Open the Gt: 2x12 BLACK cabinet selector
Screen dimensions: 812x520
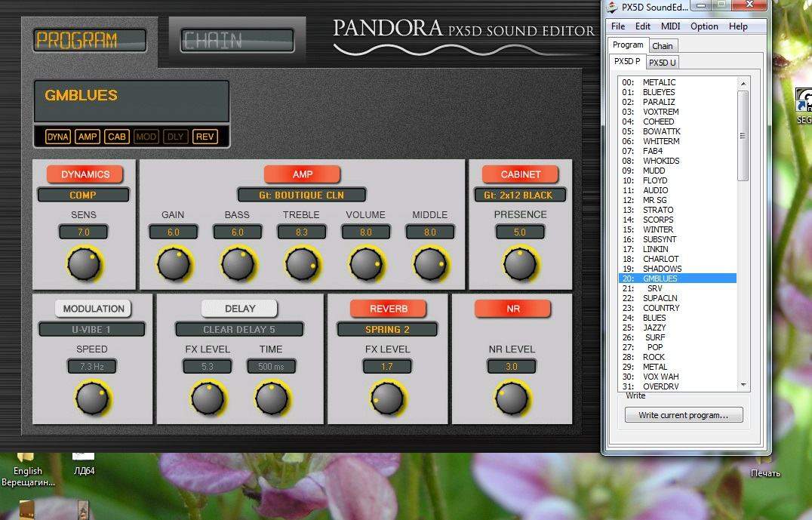pyautogui.click(x=520, y=195)
